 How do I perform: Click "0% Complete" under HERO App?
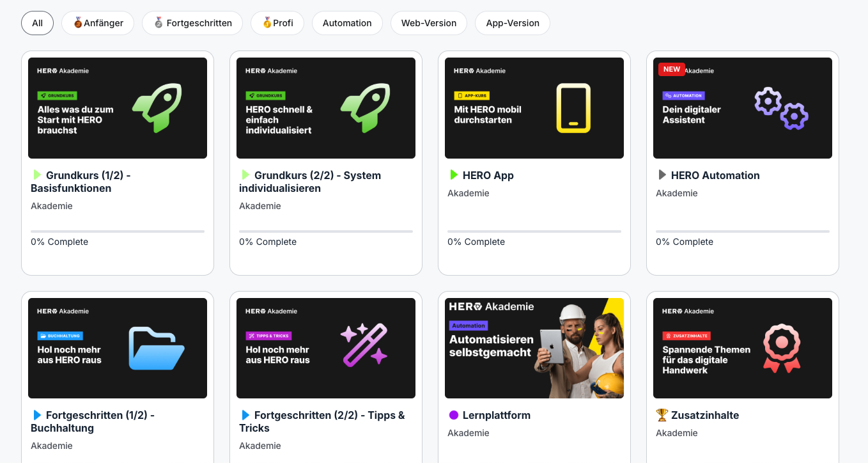click(x=476, y=242)
